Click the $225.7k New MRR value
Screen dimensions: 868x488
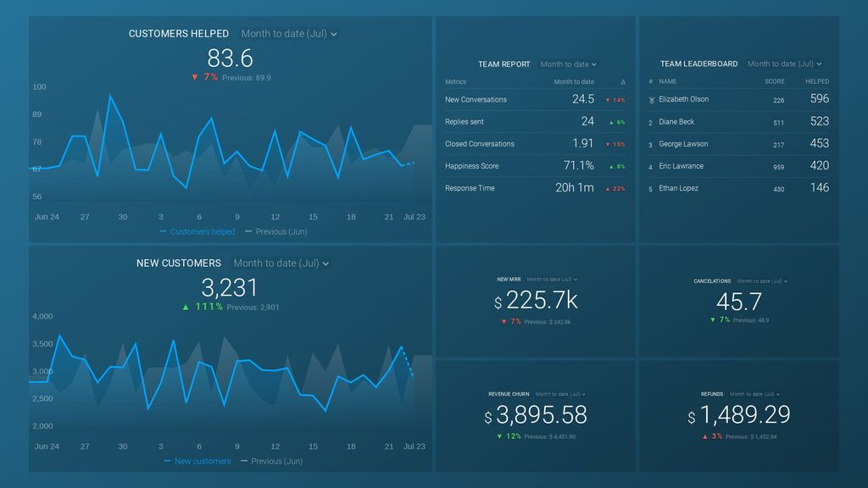(536, 301)
